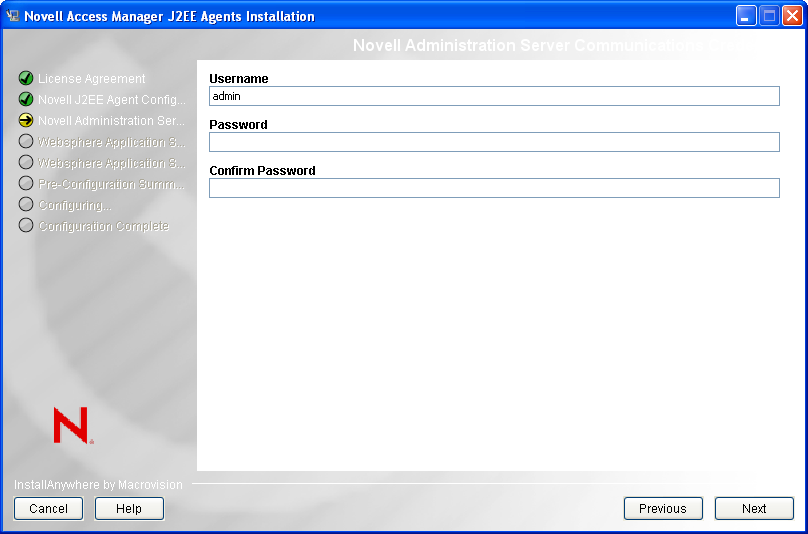808x534 pixels.
Task: Click the Confirm Password label
Action: (262, 171)
